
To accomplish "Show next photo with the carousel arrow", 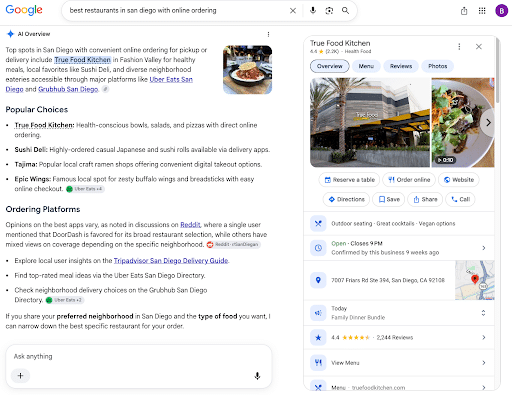I will (488, 122).
